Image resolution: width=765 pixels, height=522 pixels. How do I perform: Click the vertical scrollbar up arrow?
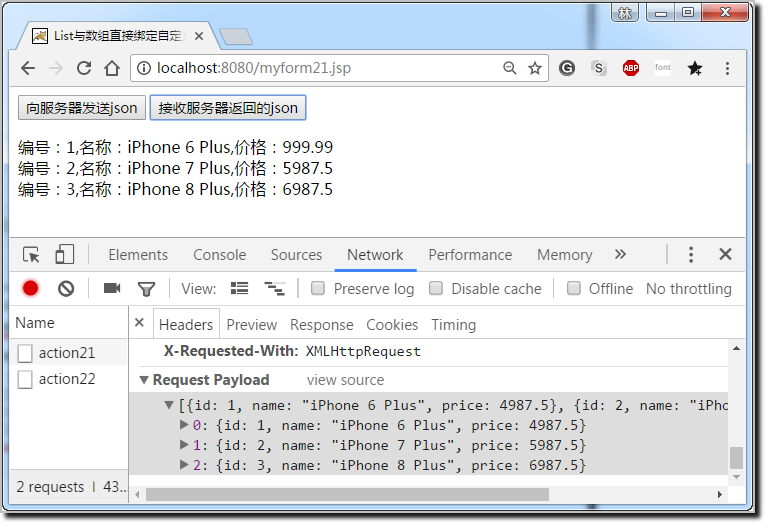click(736, 348)
